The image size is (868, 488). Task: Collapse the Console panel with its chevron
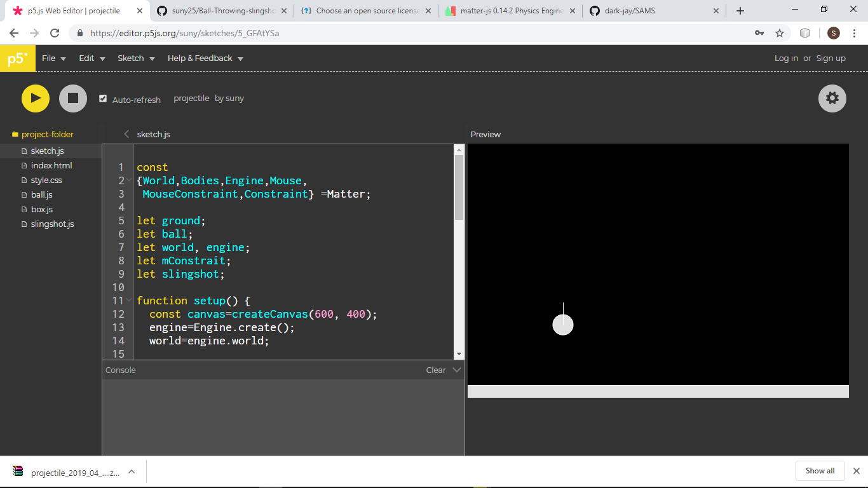(456, 369)
